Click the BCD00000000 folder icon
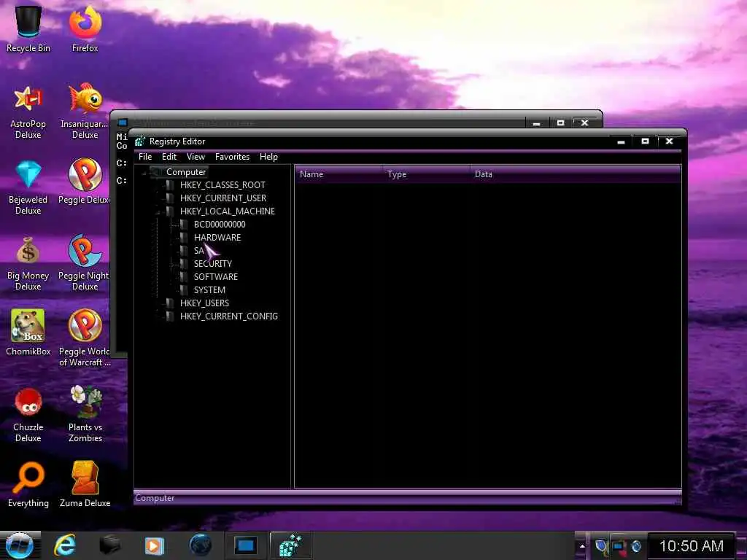The width and height of the screenshot is (747, 560). tap(183, 225)
